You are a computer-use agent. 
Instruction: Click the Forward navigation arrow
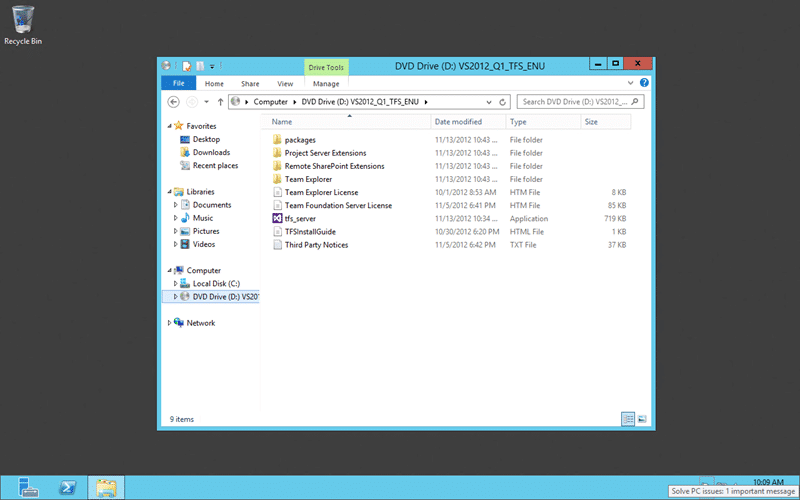192,102
